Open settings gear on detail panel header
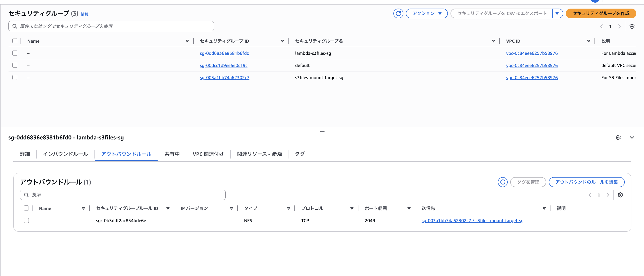 pos(618,137)
